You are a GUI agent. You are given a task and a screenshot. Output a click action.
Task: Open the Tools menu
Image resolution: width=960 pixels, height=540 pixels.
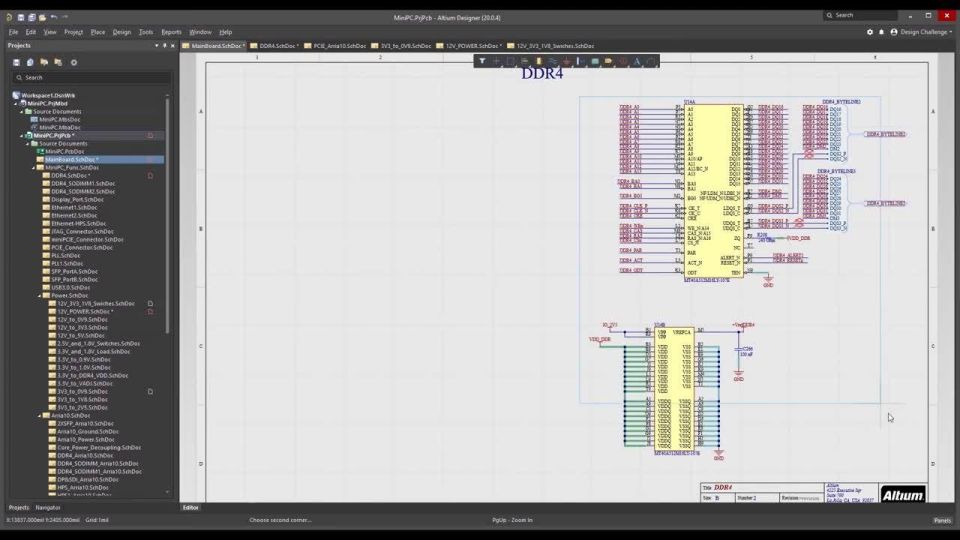(146, 32)
